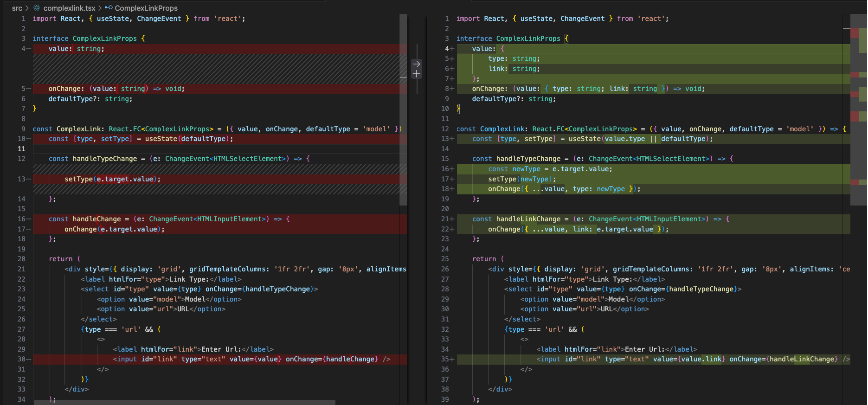Click "onChange(e.target.value);" in the original pane
The height and width of the screenshot is (405, 868).
pyautogui.click(x=115, y=229)
